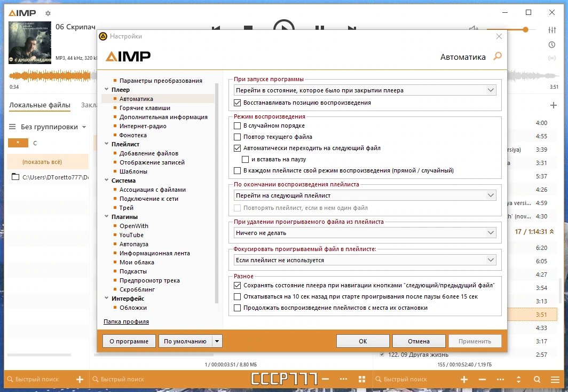Click the play button in main player
The image size is (568, 392).
point(283,25)
